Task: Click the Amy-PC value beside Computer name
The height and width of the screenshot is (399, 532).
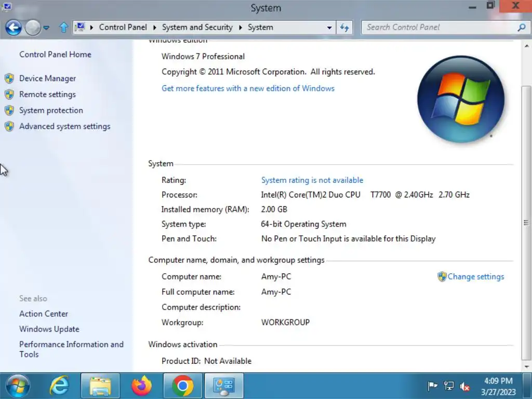Action: (x=276, y=276)
